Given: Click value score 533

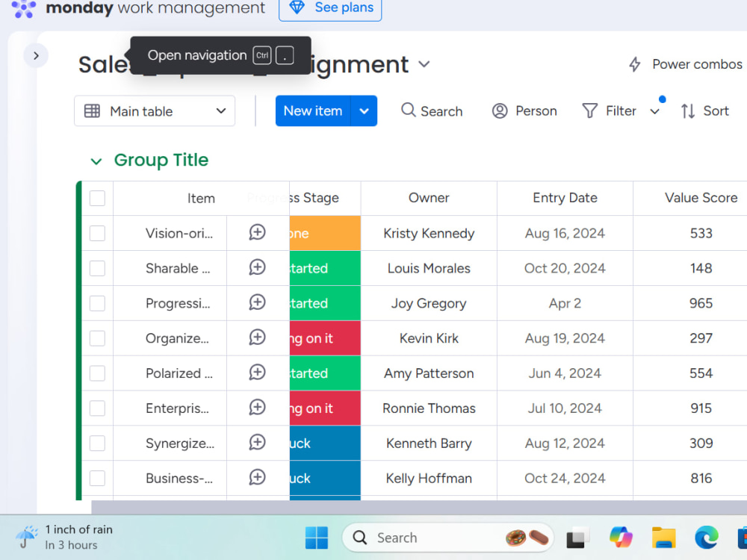Looking at the screenshot, I should (x=701, y=233).
